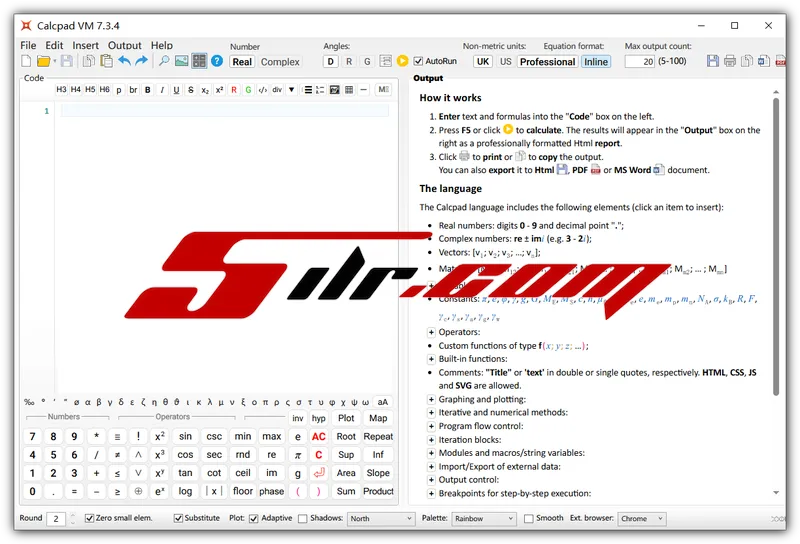This screenshot has height=544, width=800.
Task: Expand the Operators section
Action: click(431, 332)
